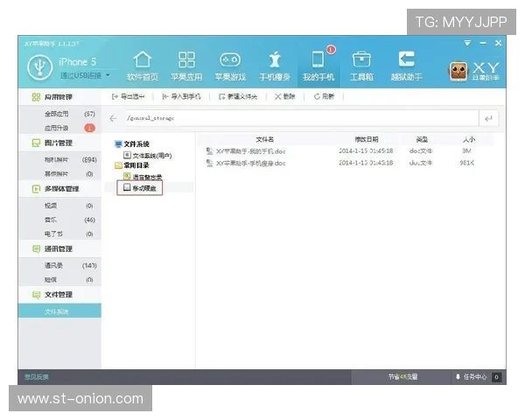Click the 981K size cell
This screenshot has height=420, width=525.
pyautogui.click(x=466, y=163)
